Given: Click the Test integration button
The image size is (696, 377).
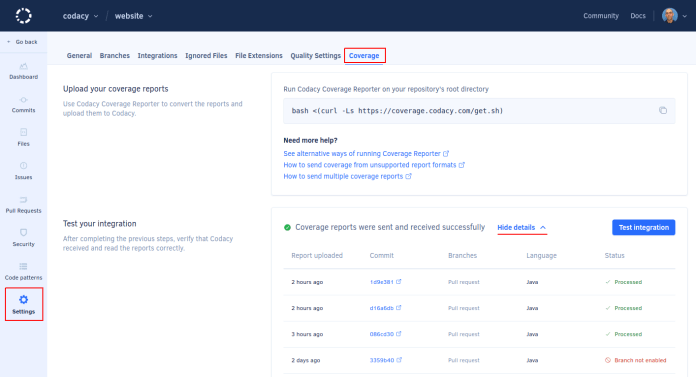Looking at the screenshot, I should click(644, 227).
